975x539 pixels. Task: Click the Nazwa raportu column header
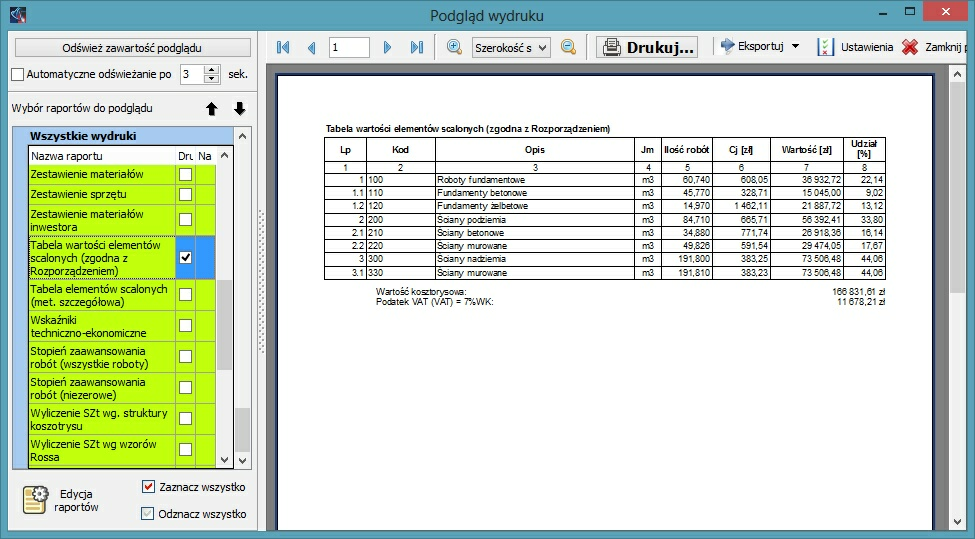pos(102,156)
